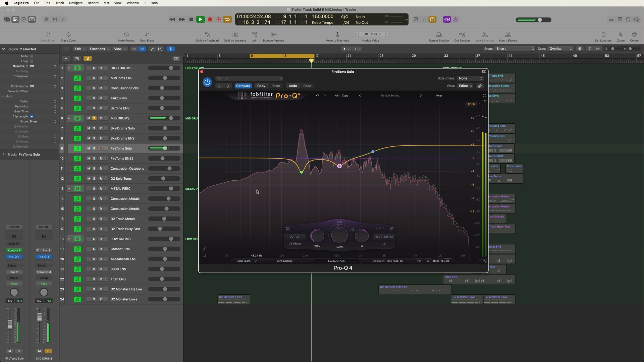Toggle the Cycle mode button

(x=227, y=19)
